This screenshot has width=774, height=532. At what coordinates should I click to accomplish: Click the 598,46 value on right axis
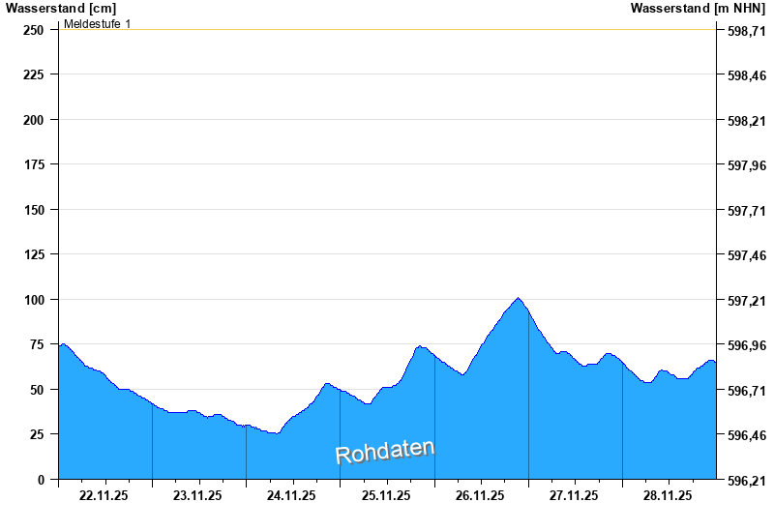click(x=747, y=75)
